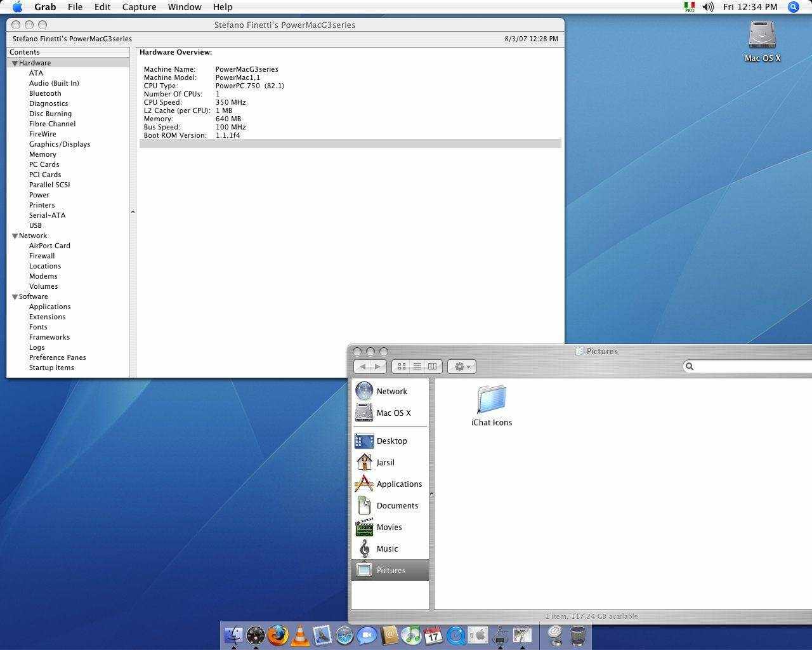Select Extensions under Software

tap(47, 317)
